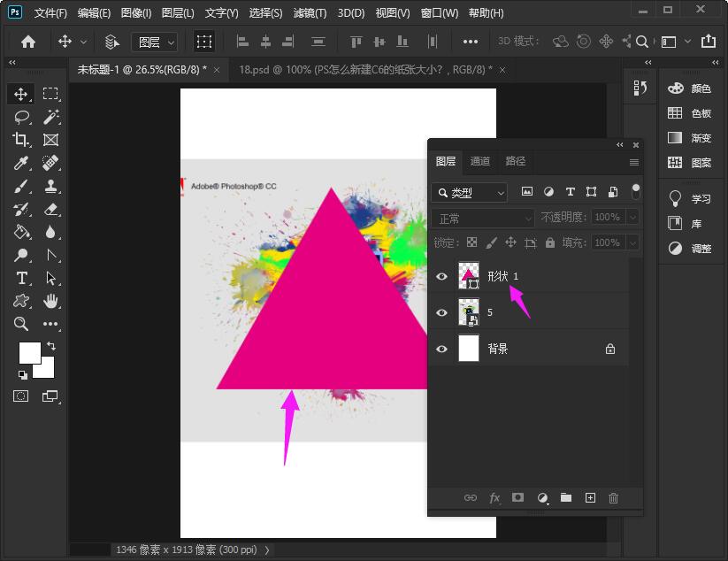Toggle lock all padlock icon
This screenshot has width=728, height=561.
(x=550, y=242)
